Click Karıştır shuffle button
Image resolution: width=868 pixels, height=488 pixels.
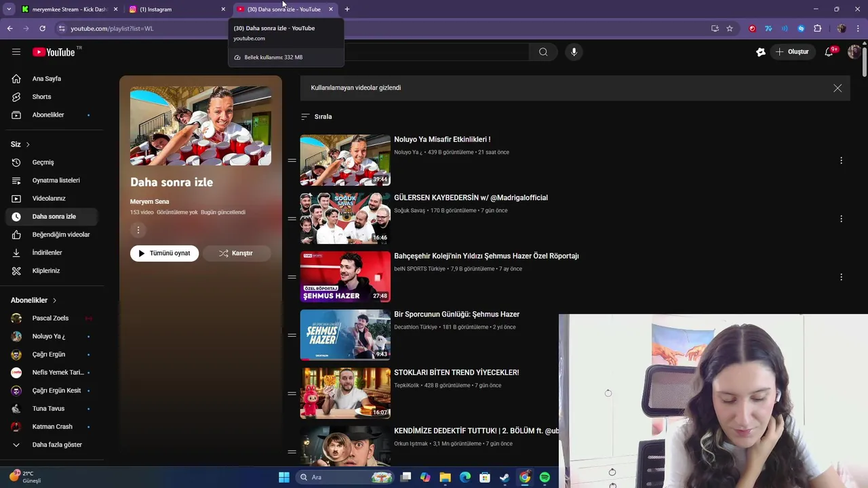coord(236,253)
